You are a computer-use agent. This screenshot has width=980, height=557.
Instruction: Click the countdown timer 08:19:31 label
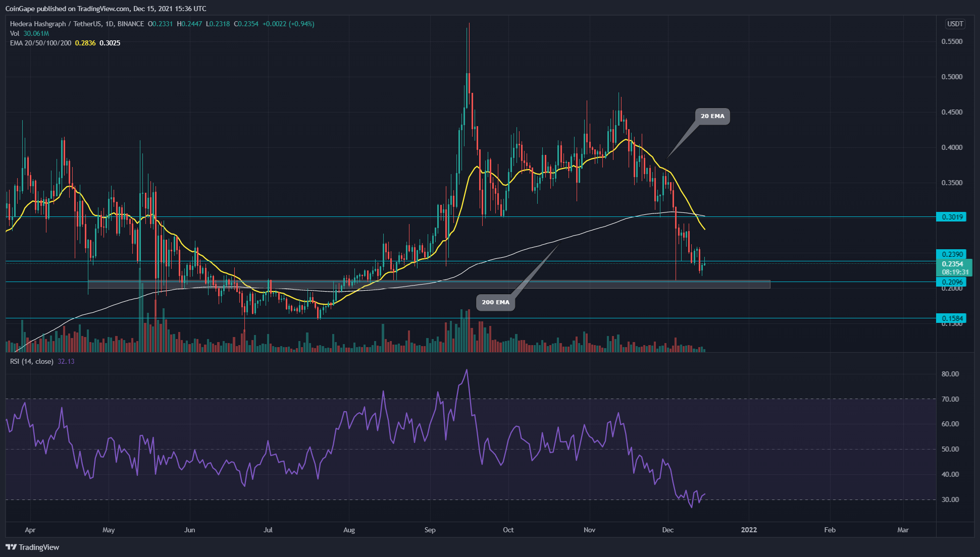955,272
